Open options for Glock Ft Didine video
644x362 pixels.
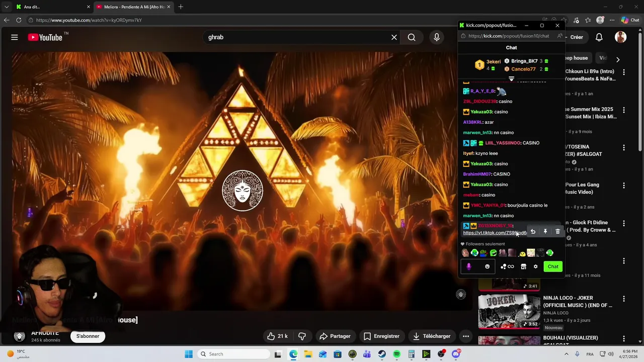(624, 223)
